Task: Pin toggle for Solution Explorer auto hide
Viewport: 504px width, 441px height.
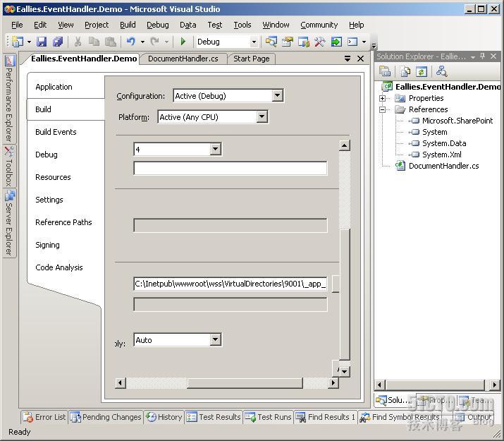Action: point(482,56)
